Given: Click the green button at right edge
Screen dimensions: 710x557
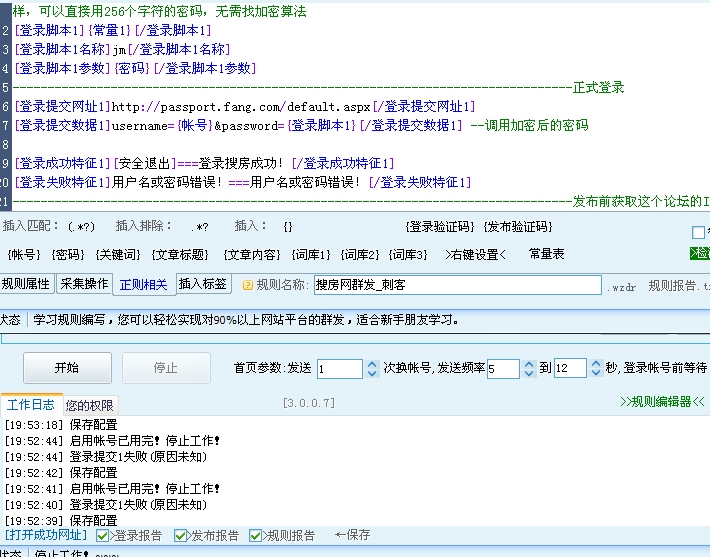Looking at the screenshot, I should pyautogui.click(x=700, y=254).
